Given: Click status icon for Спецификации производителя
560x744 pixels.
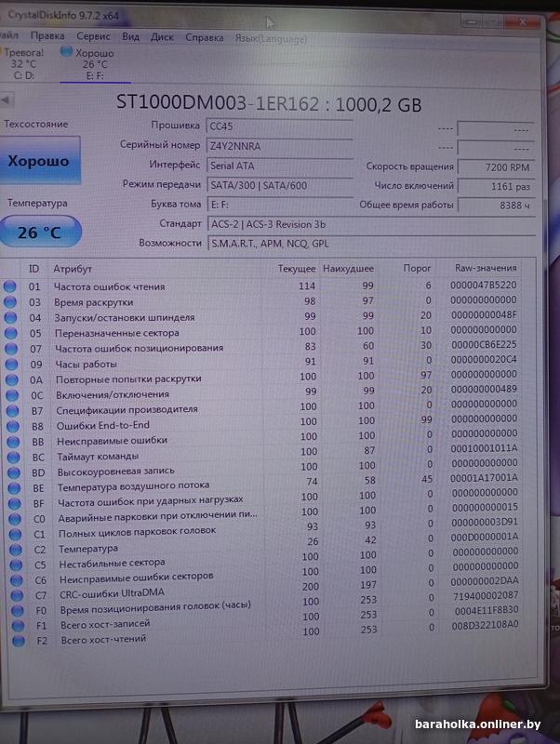Looking at the screenshot, I should click(x=12, y=411).
